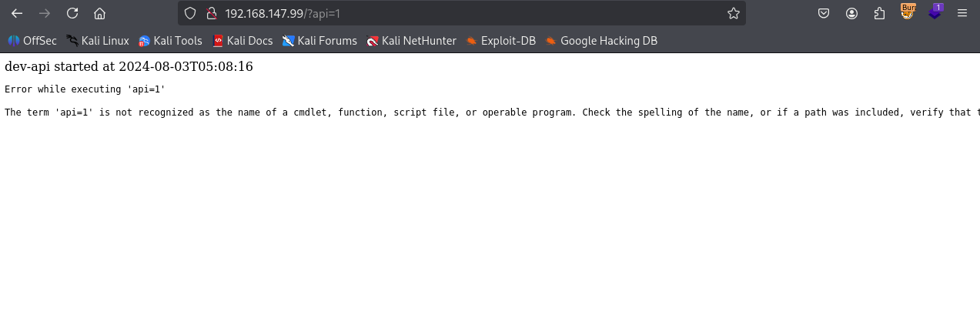
Task: Reload the current page
Action: tap(72, 13)
